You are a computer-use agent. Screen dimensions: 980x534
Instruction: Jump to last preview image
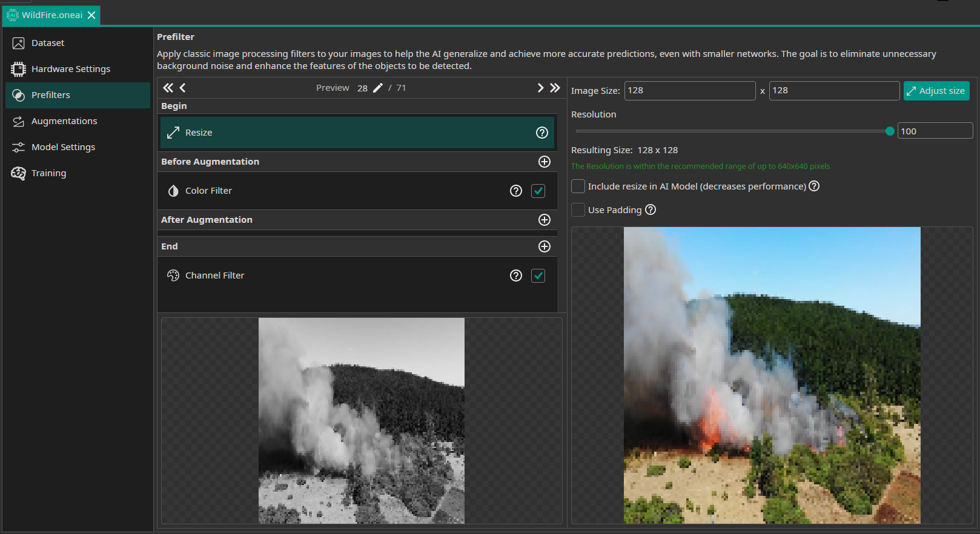tap(555, 88)
